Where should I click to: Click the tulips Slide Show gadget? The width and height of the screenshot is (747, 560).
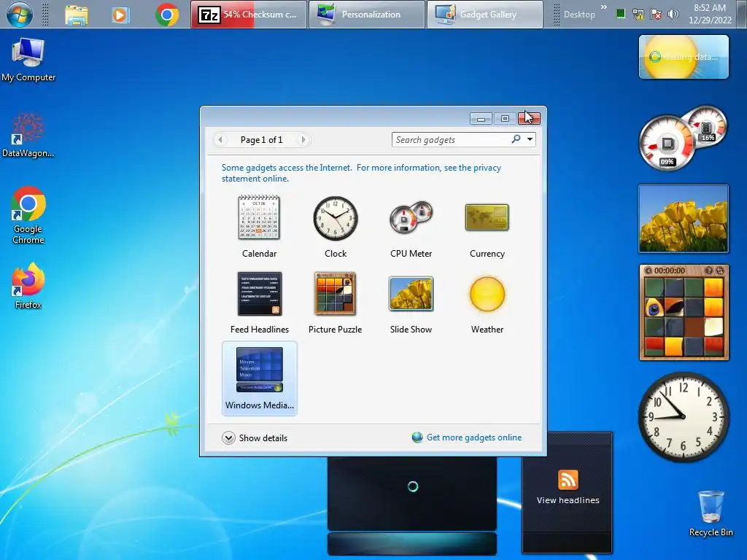[684, 219]
